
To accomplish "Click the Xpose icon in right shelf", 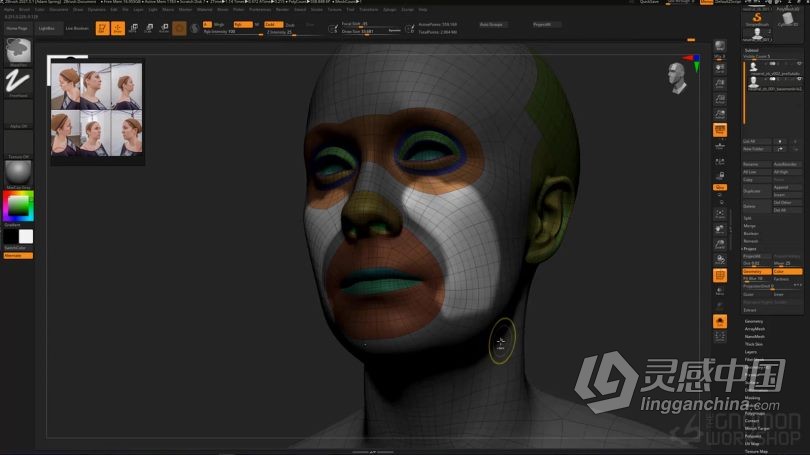I will [x=720, y=337].
